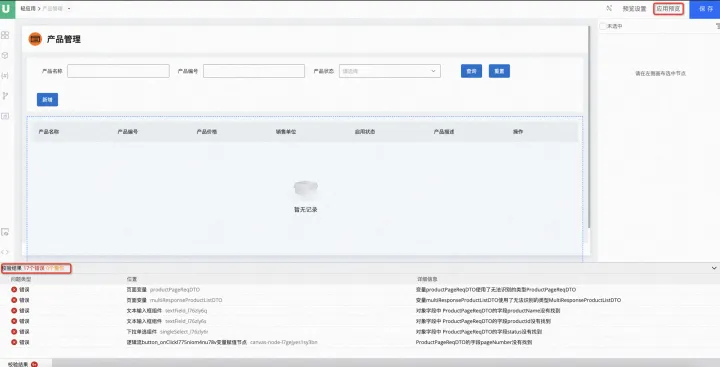This screenshot has height=367, width=720.
Task: Click the 暂无记录 empty text
Action: (305, 209)
